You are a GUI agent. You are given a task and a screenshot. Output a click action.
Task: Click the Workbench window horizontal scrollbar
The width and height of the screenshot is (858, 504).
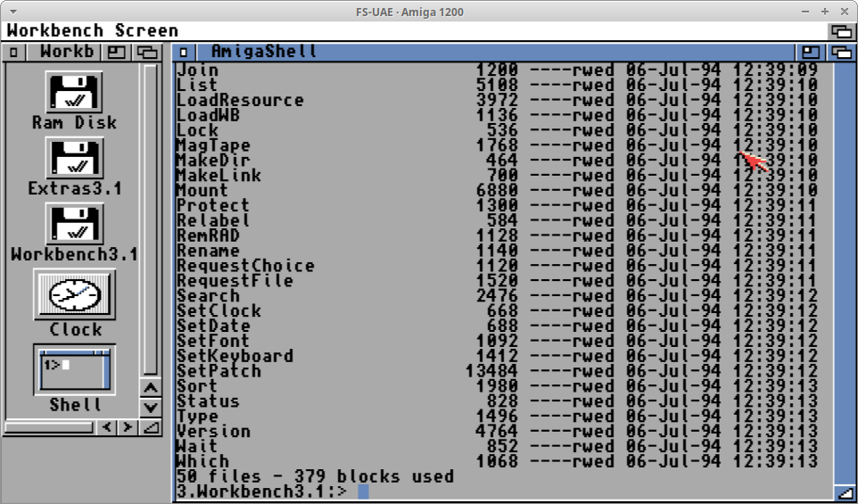pyautogui.click(x=50, y=427)
